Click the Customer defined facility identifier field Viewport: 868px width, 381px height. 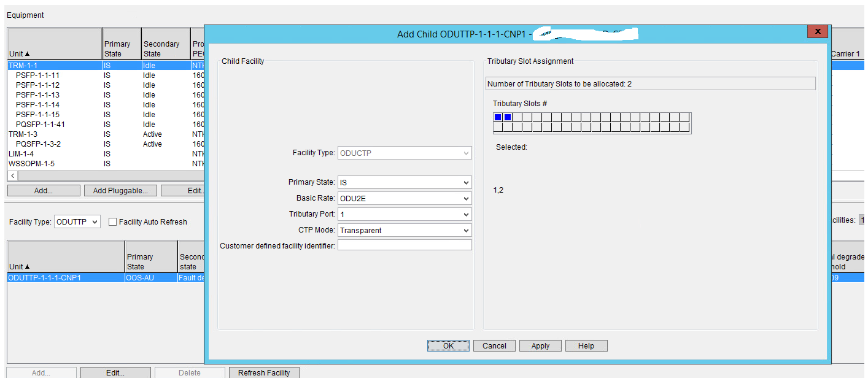(405, 244)
